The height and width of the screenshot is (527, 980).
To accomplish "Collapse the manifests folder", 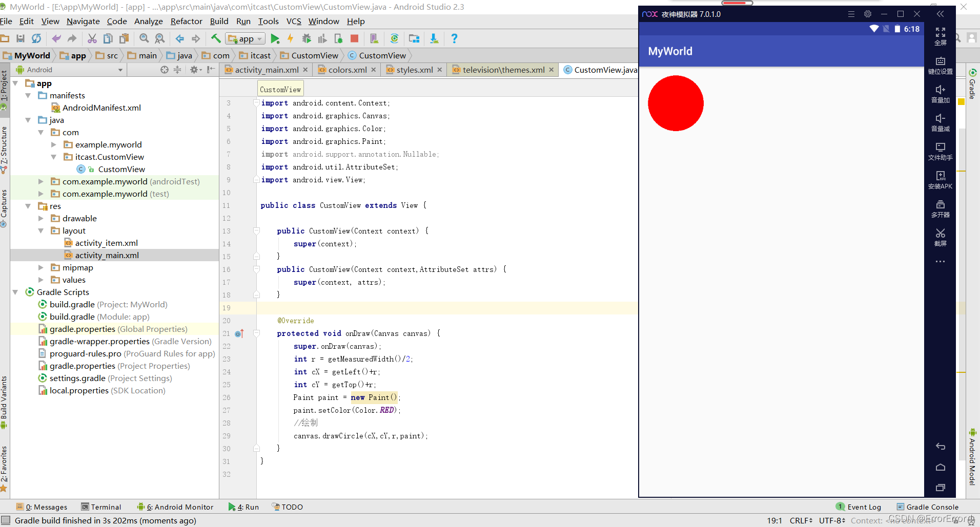I will pos(28,95).
